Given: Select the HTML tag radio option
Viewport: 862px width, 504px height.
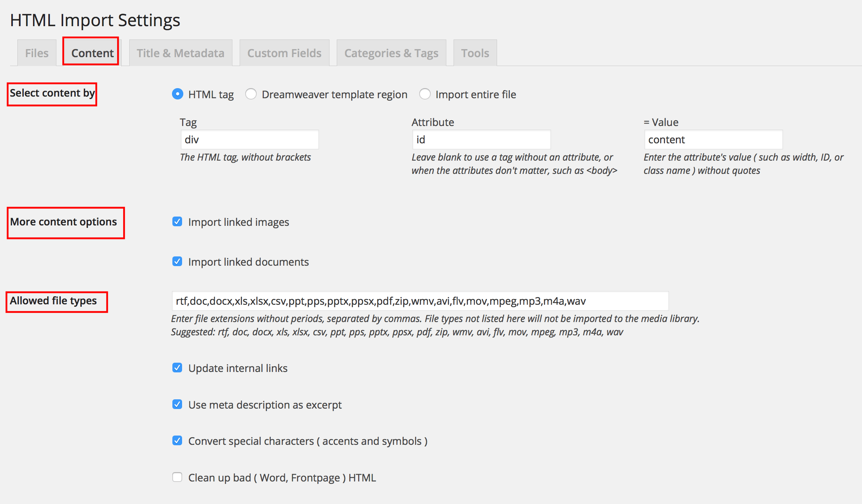Looking at the screenshot, I should (x=177, y=94).
